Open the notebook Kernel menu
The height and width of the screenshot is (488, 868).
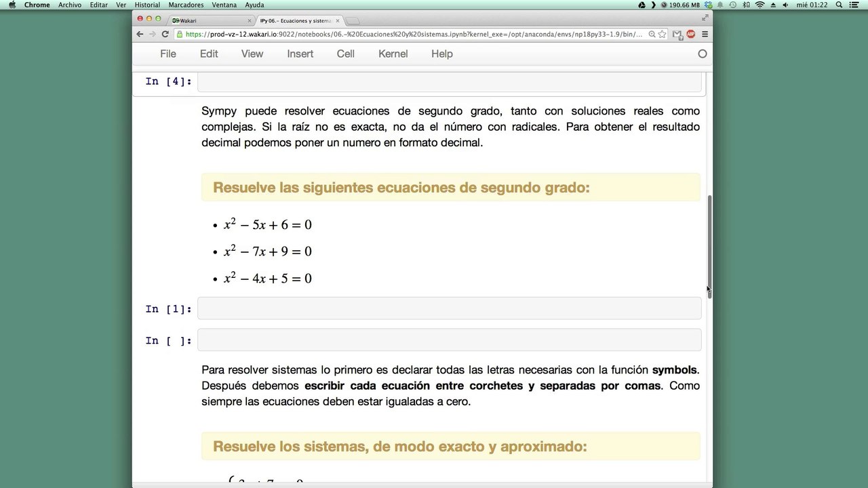[393, 54]
